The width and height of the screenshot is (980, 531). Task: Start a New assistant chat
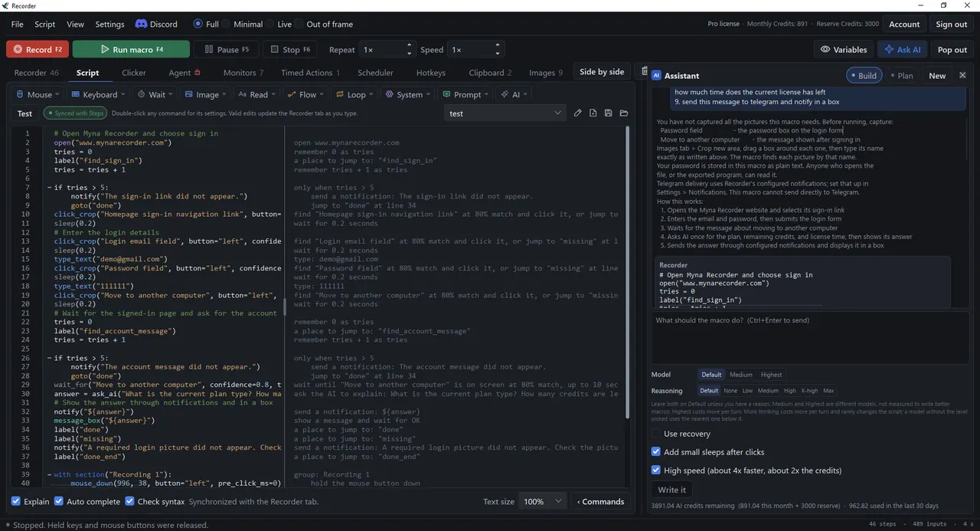coord(937,76)
